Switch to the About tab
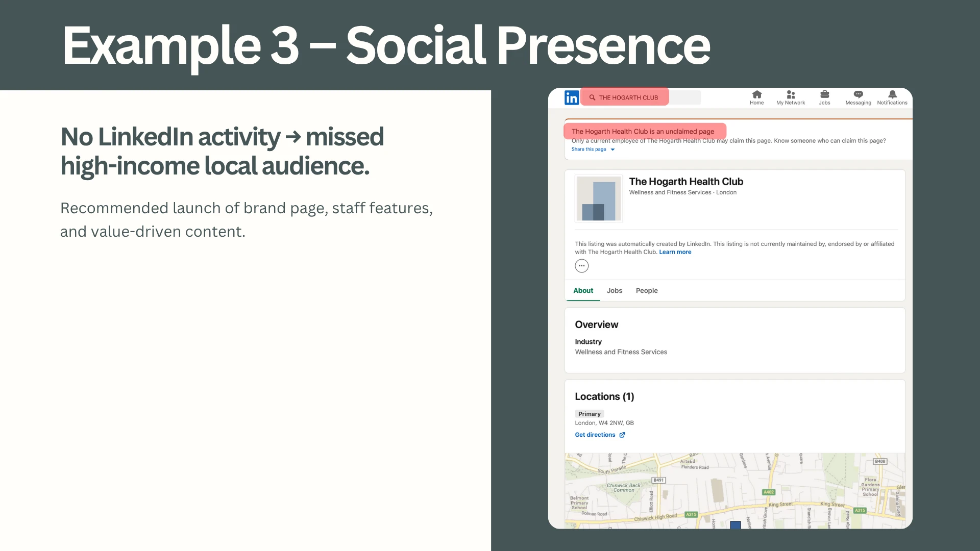 (583, 291)
